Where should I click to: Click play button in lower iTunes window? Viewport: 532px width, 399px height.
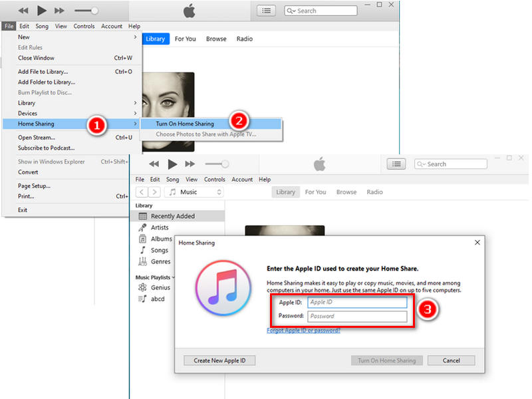click(172, 164)
